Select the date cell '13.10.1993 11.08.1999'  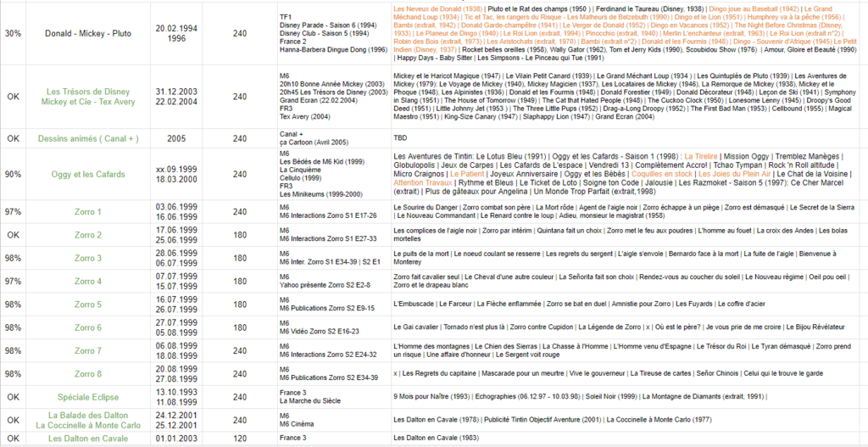coord(176,398)
